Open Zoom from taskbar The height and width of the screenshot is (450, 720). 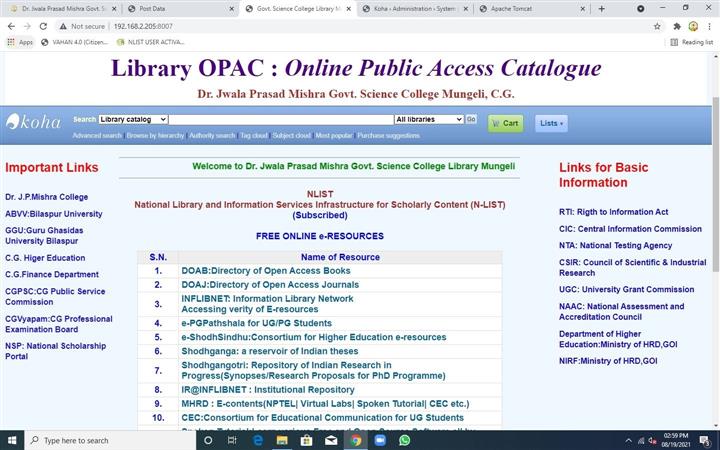[380, 440]
